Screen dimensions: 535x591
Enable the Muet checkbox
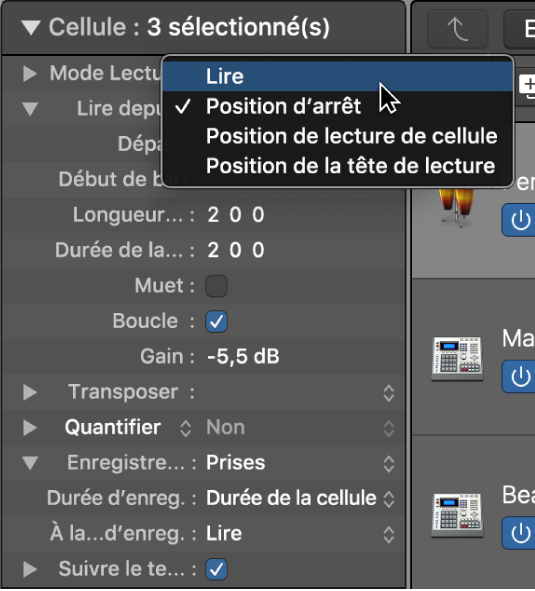tap(216, 286)
